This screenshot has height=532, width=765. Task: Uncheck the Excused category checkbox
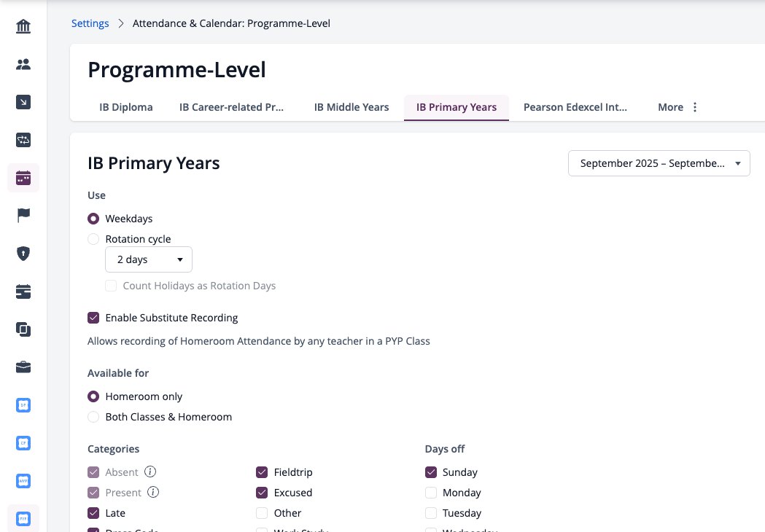click(x=262, y=493)
